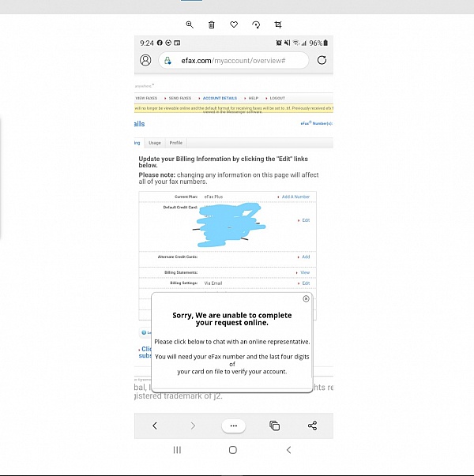The width and height of the screenshot is (474, 476).
Task: Open the SEND FAXES menu item
Action: point(178,98)
